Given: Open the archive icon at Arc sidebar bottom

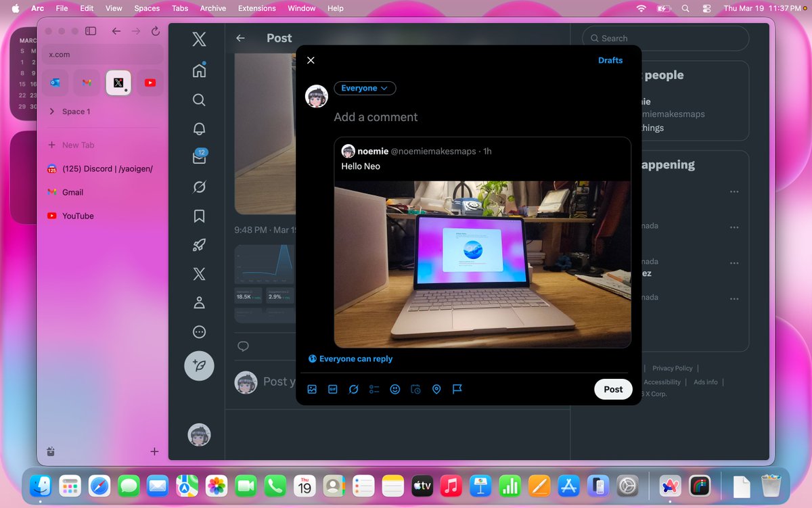Looking at the screenshot, I should pos(51,451).
